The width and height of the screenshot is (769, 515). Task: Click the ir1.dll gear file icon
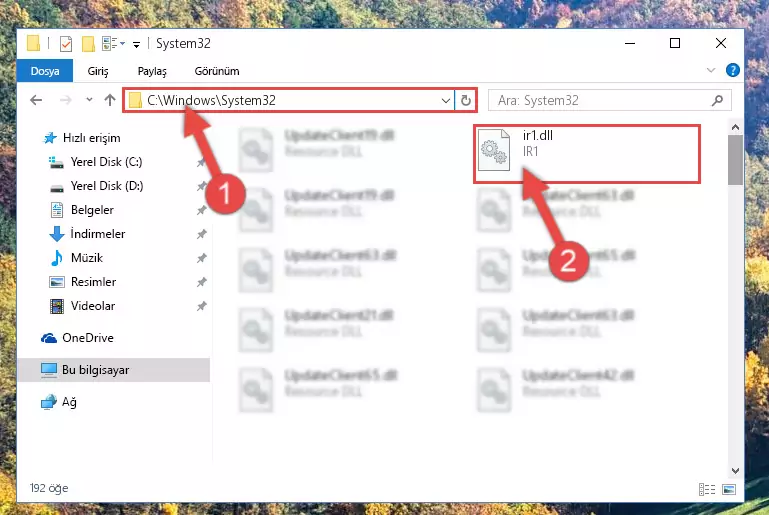(494, 150)
